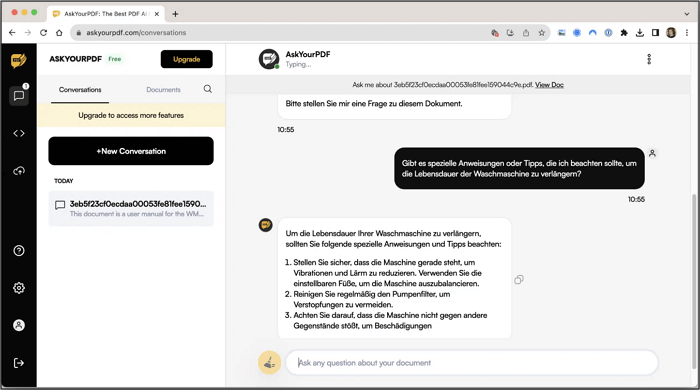Click the browser home icon
The width and height of the screenshot is (700, 390).
point(59,33)
